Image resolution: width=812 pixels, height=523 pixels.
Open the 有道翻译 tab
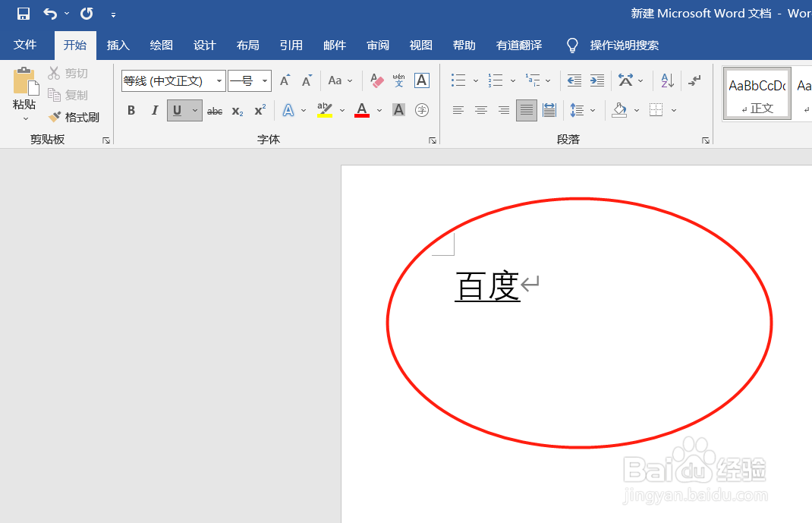(519, 45)
